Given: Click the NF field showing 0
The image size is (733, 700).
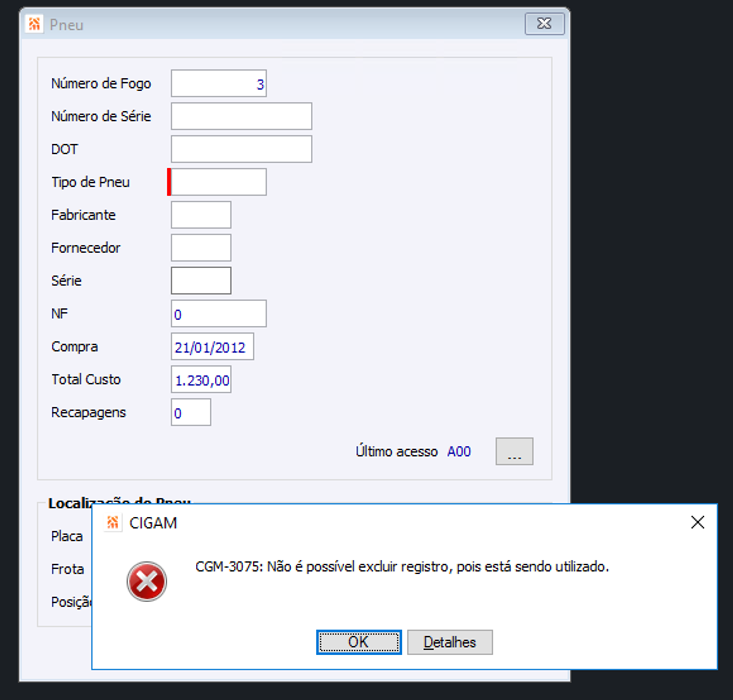Looking at the screenshot, I should [x=219, y=313].
